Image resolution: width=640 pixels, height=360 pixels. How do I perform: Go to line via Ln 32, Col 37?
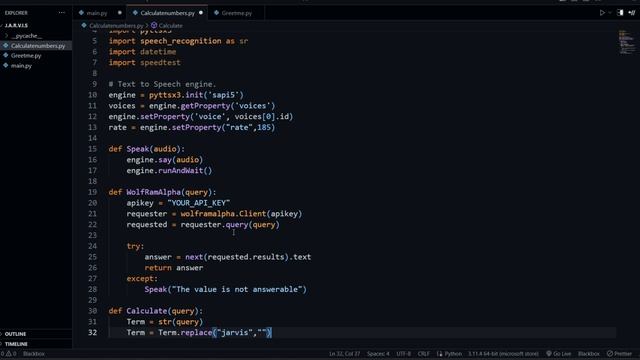click(344, 354)
